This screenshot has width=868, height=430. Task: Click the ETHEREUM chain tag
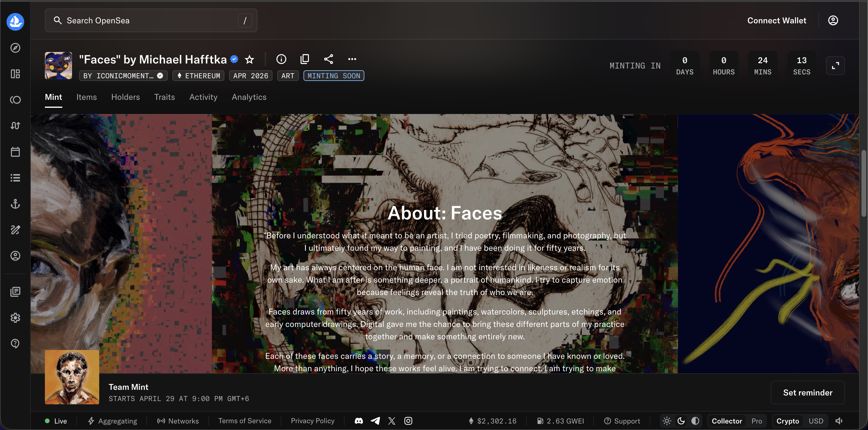click(x=198, y=76)
